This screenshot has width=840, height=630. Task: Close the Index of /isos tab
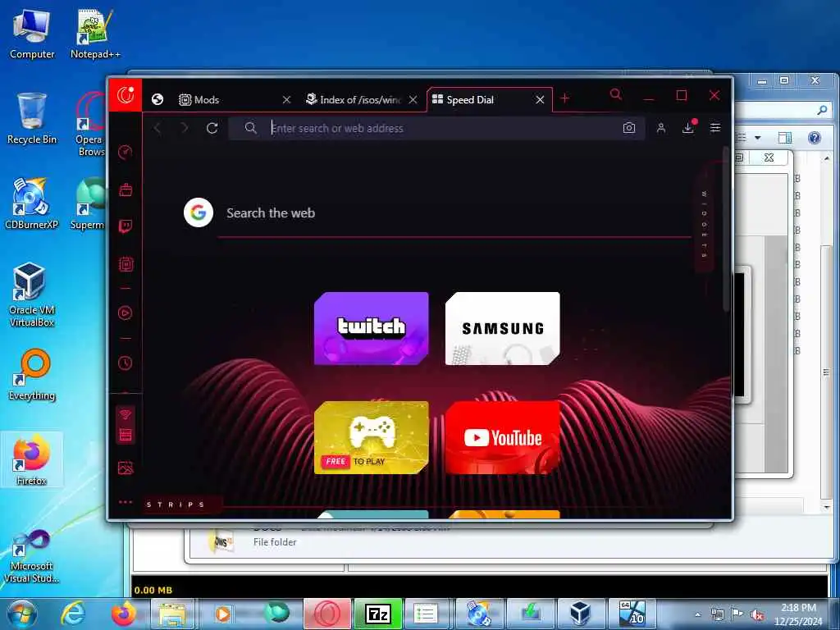(x=413, y=99)
